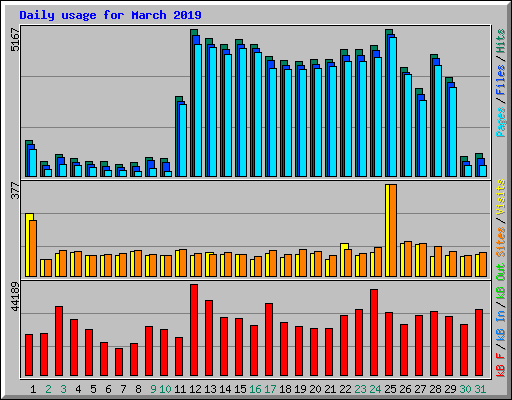Click the 'Pages' legend label
The height and width of the screenshot is (400, 512).
click(501, 122)
